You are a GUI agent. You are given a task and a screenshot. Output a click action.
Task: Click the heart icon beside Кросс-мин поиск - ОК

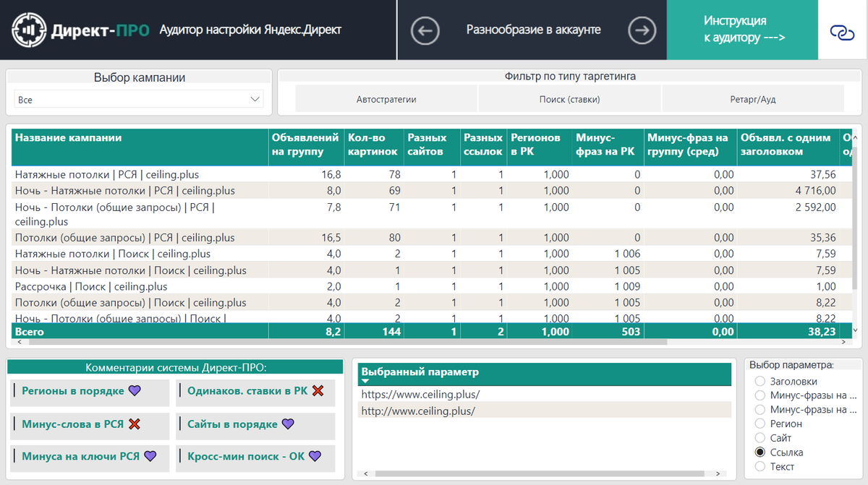[x=315, y=456]
